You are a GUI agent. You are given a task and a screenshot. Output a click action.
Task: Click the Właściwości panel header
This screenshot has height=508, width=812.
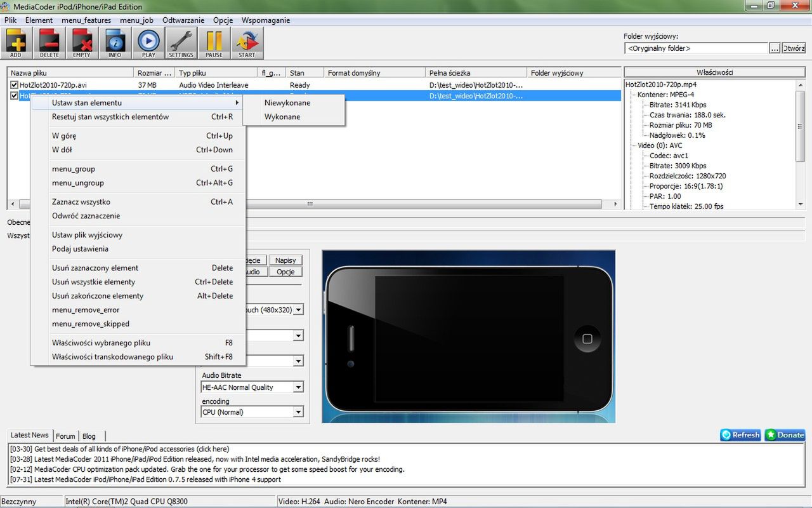(715, 72)
